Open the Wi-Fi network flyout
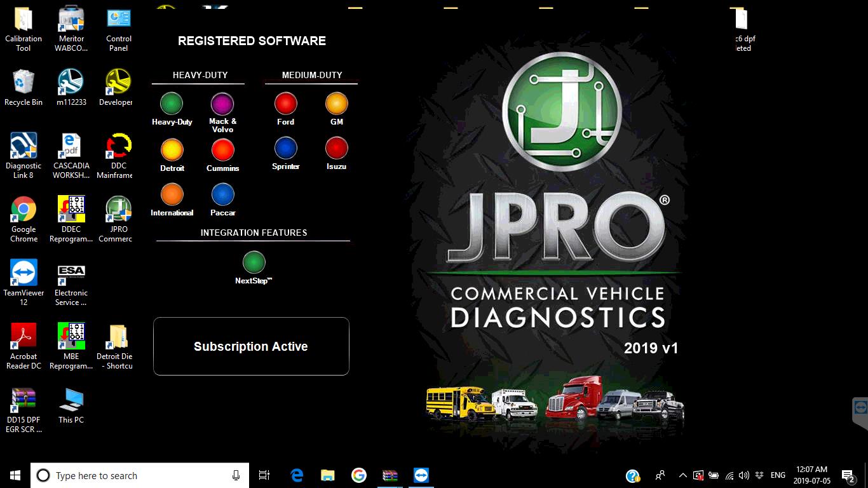The image size is (868, 488). click(729, 475)
